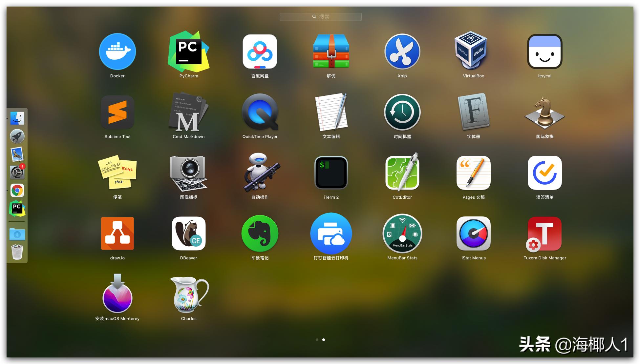
Task: Open the Docker application
Action: [117, 51]
